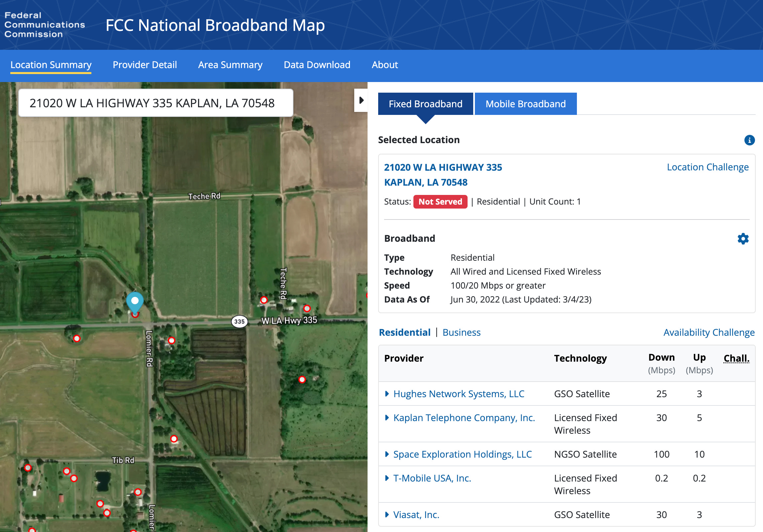Expand Hughes Network Systems row
Image resolution: width=763 pixels, height=532 pixels.
pyautogui.click(x=387, y=394)
